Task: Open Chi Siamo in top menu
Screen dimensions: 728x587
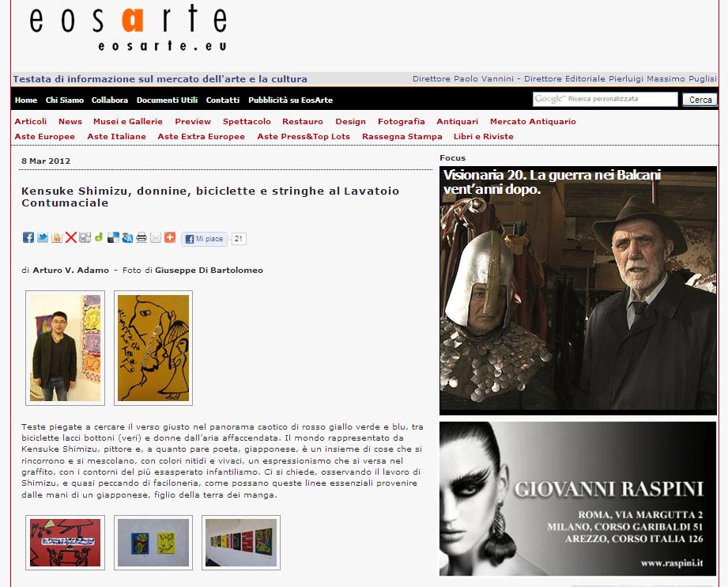Action: coord(65,100)
